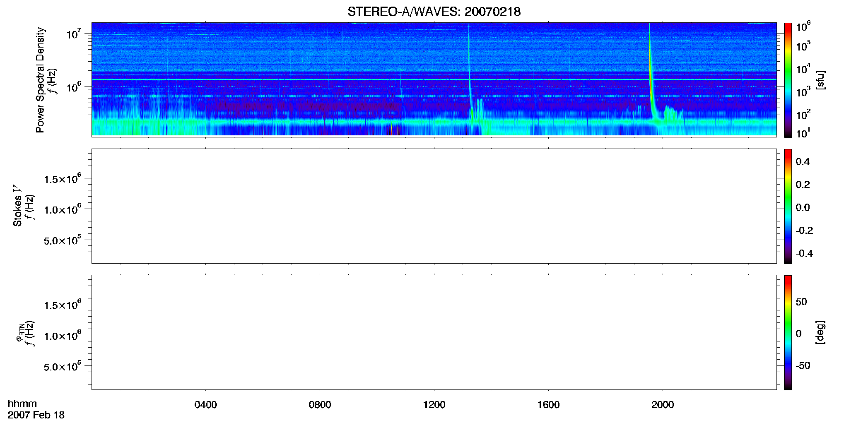Click the degrees color bar

click(x=788, y=332)
